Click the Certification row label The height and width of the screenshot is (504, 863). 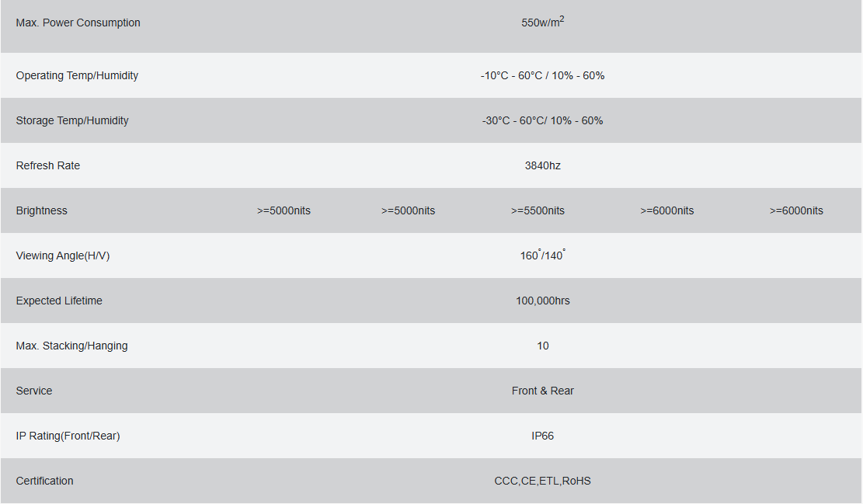(x=44, y=481)
